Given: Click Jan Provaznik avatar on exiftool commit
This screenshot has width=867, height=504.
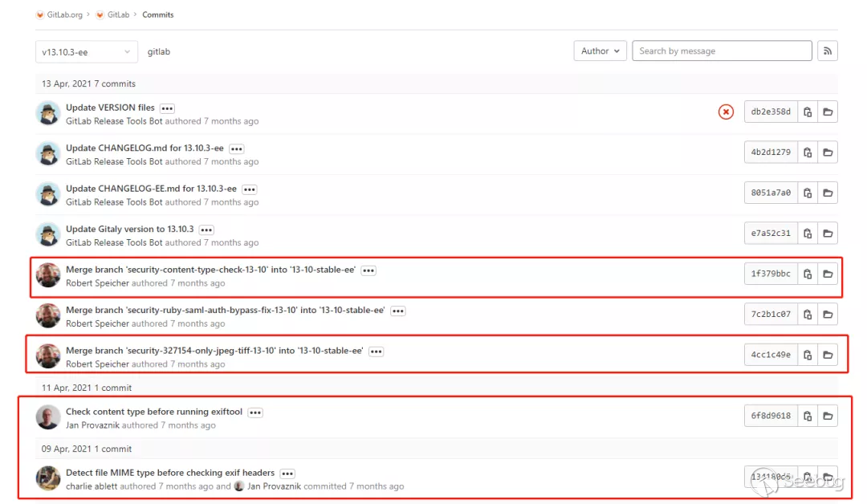Looking at the screenshot, I should coord(48,417).
